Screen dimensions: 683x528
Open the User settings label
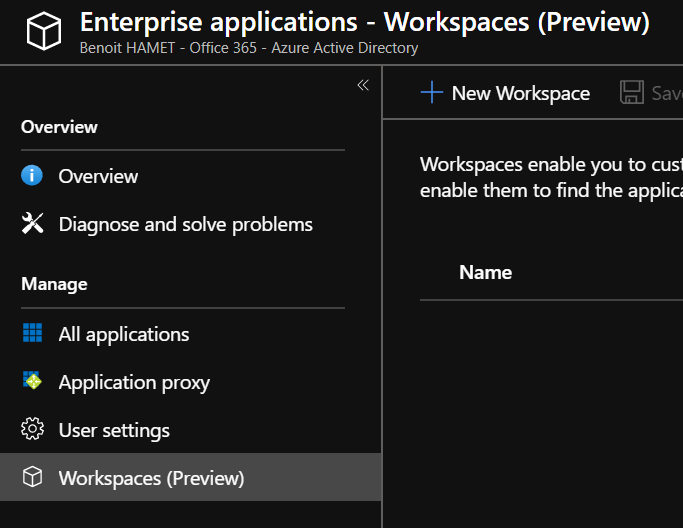[114, 430]
